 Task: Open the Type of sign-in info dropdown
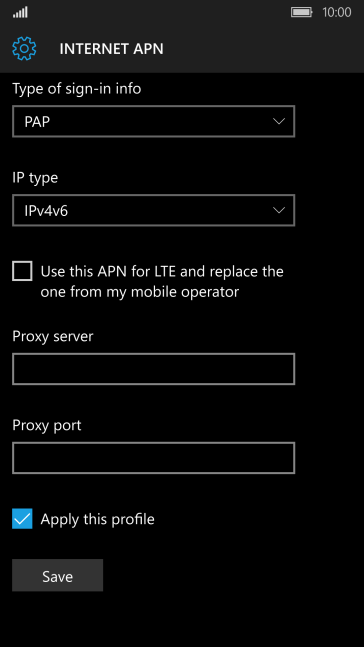[x=154, y=121]
